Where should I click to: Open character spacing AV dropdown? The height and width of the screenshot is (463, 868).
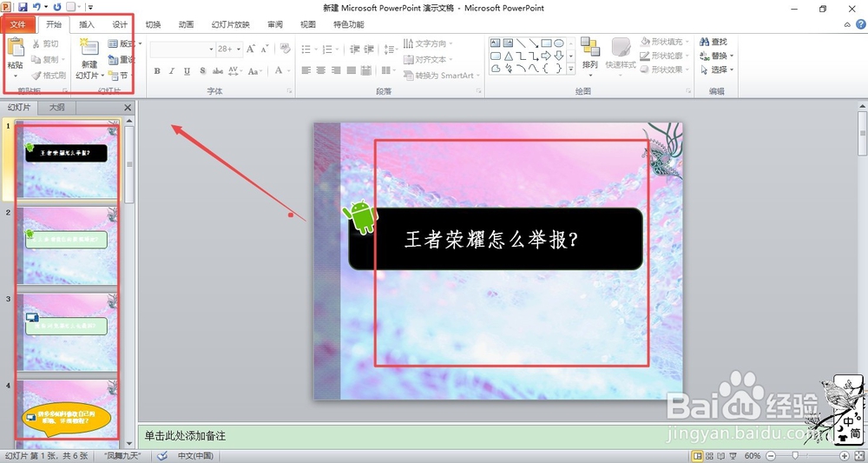click(x=234, y=71)
